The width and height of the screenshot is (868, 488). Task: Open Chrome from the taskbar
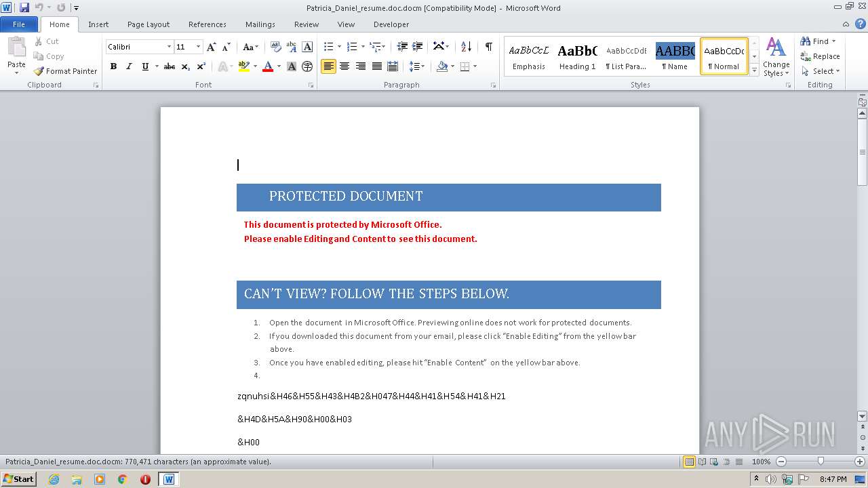pyautogui.click(x=123, y=479)
